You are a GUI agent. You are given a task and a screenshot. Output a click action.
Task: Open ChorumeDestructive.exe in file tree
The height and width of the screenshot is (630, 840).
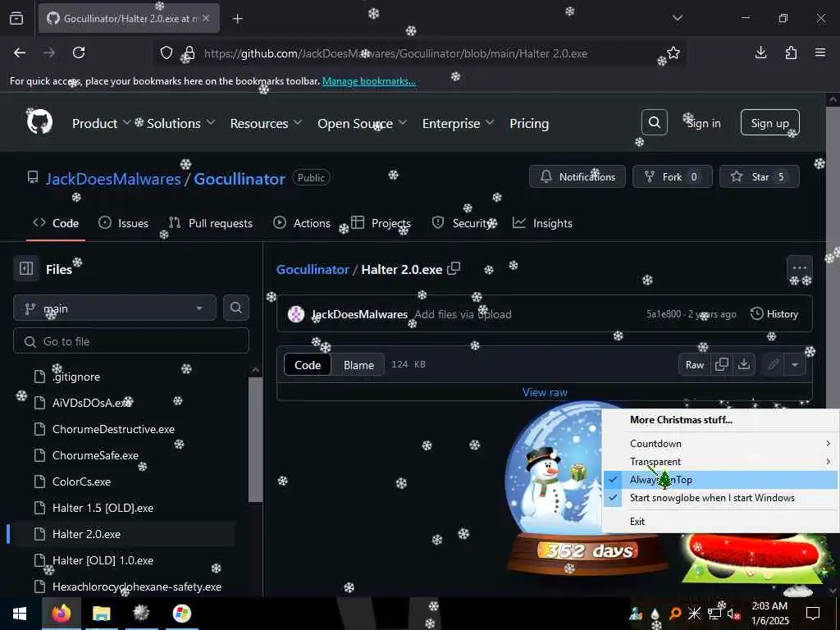[x=113, y=429]
